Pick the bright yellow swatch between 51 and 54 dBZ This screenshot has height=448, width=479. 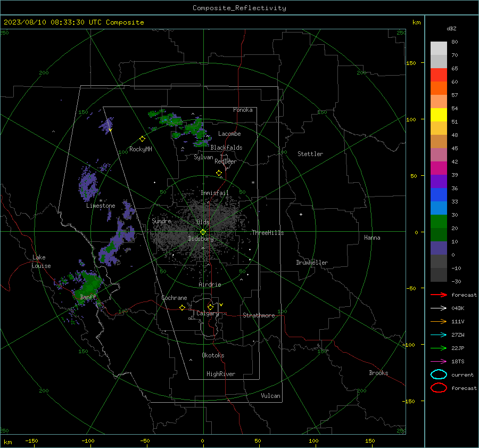[x=439, y=115]
